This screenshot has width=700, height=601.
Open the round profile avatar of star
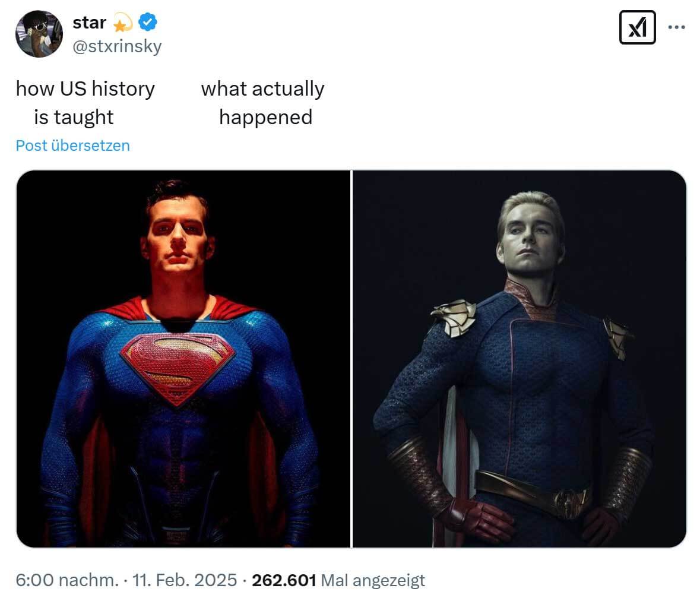coord(39,34)
